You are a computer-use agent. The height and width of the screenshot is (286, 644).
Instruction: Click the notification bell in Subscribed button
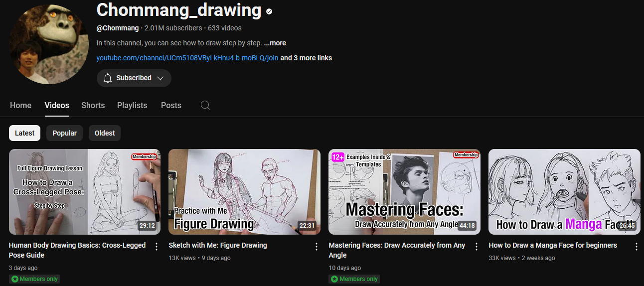(108, 78)
